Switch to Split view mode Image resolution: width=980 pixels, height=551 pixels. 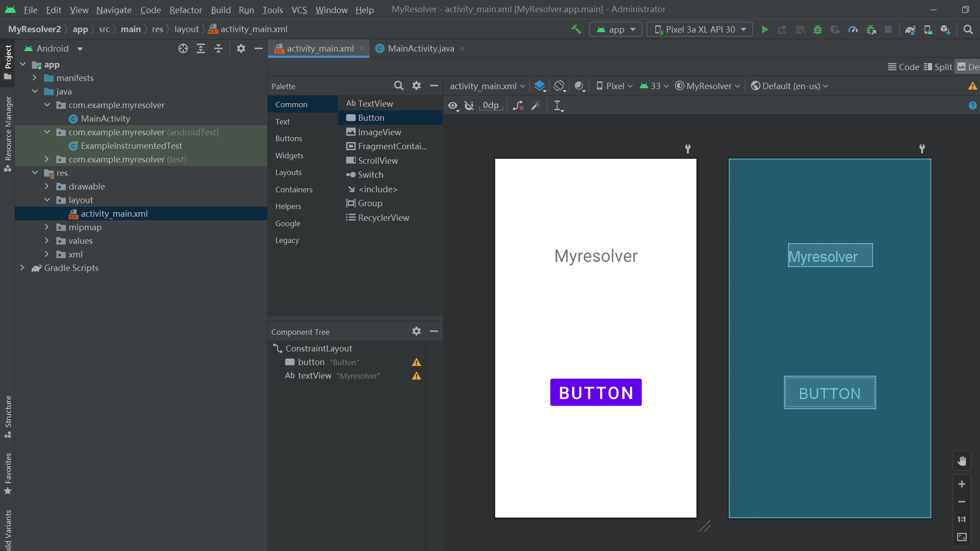pos(938,67)
